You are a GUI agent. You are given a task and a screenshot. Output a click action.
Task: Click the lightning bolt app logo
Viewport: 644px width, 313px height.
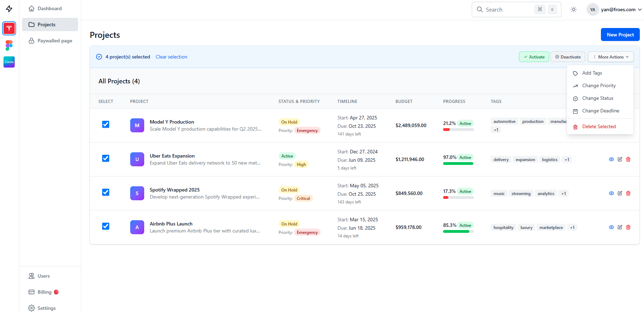click(9, 9)
